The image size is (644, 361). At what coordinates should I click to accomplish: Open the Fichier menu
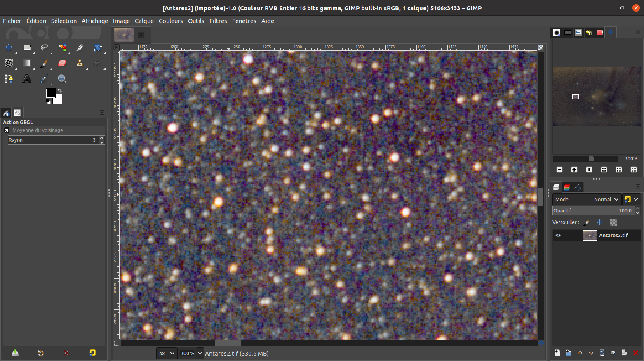pos(12,21)
